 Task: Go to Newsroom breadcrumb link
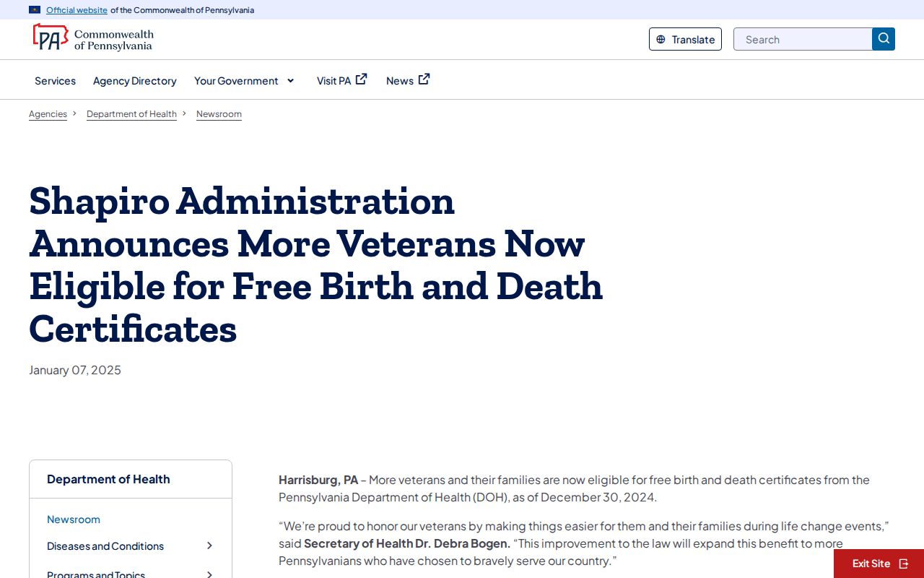(x=219, y=114)
